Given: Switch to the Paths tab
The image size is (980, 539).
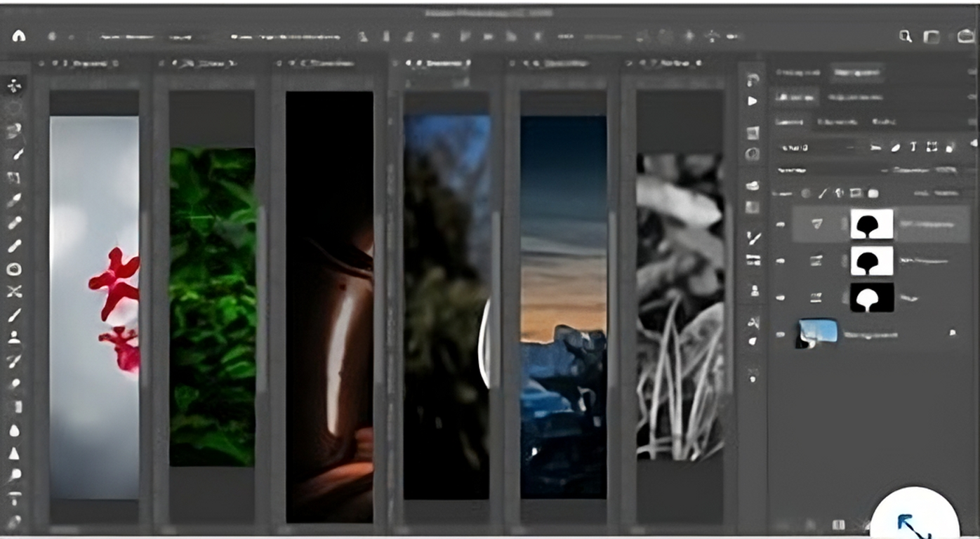Looking at the screenshot, I should point(883,121).
